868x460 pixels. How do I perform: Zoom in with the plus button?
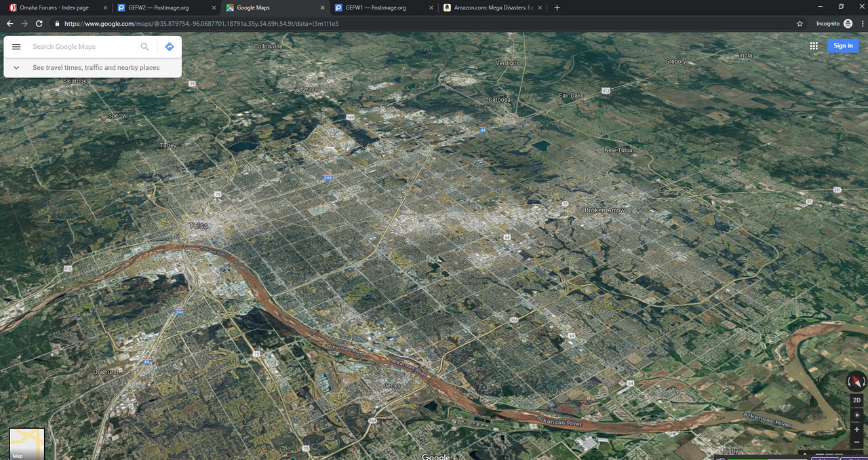[856, 429]
